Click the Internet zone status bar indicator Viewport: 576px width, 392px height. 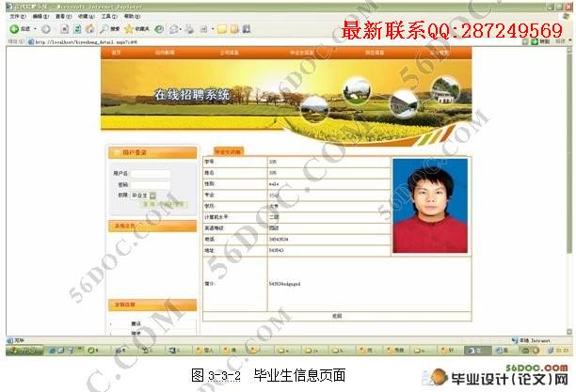pos(532,340)
